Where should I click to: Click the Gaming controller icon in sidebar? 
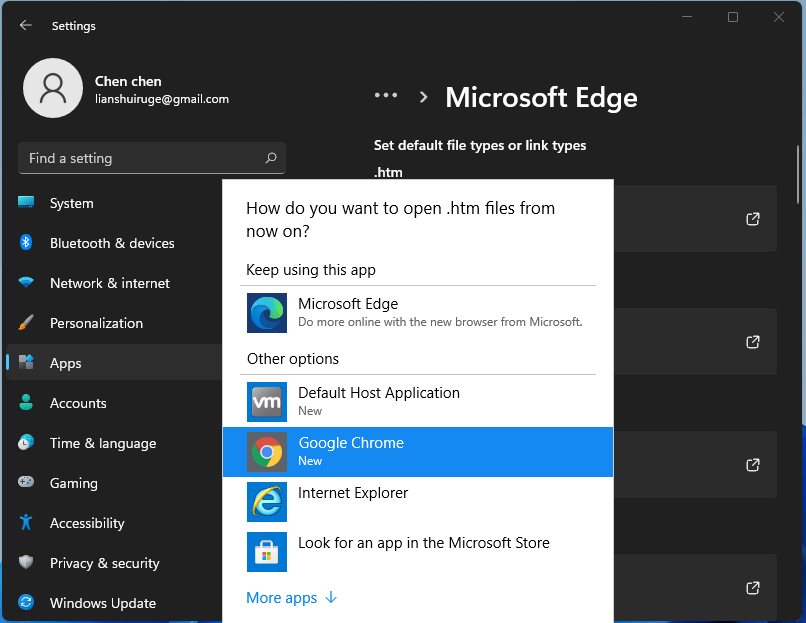coord(26,483)
